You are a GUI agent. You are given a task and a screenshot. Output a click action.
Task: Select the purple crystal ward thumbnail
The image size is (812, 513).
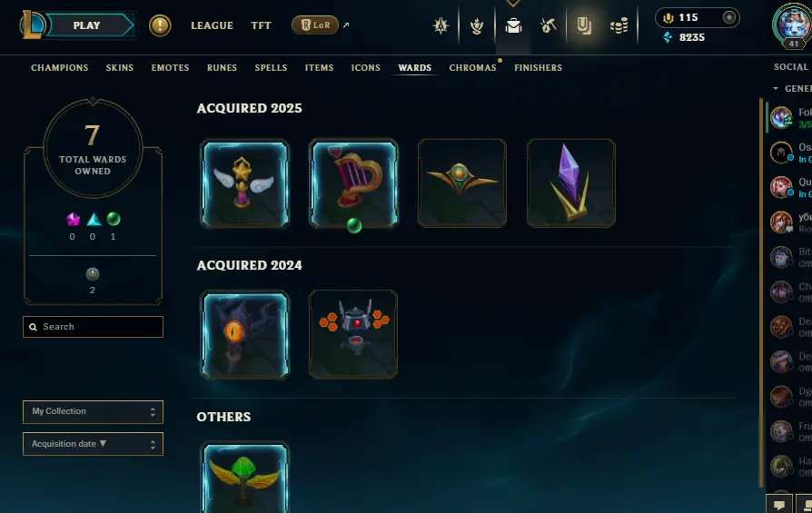[571, 183]
